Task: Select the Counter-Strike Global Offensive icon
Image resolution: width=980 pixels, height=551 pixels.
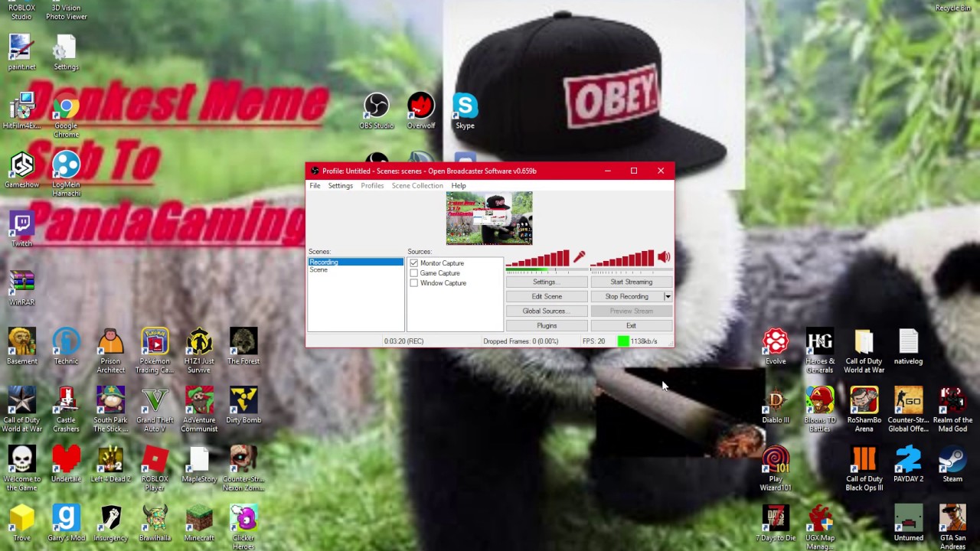Action: [908, 410]
